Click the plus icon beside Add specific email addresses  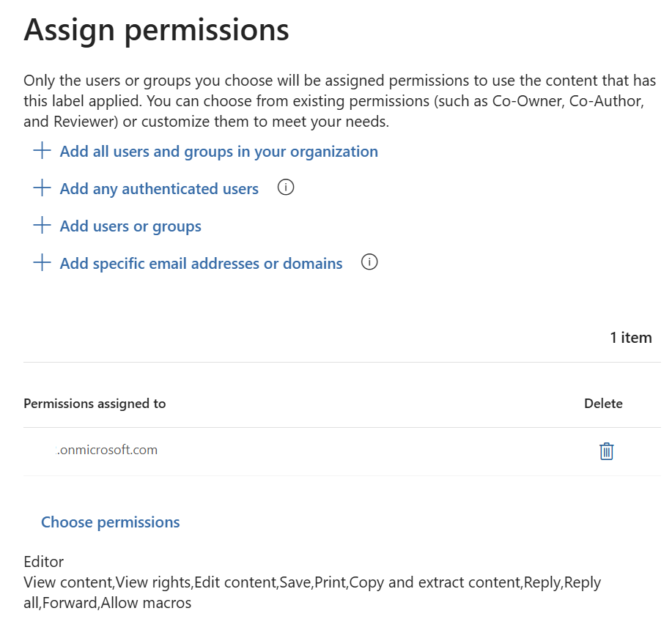tap(43, 264)
